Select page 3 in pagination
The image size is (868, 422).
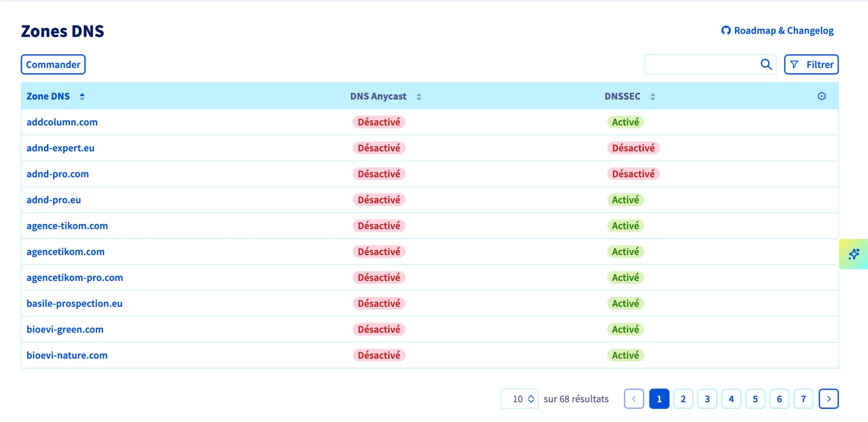point(707,399)
